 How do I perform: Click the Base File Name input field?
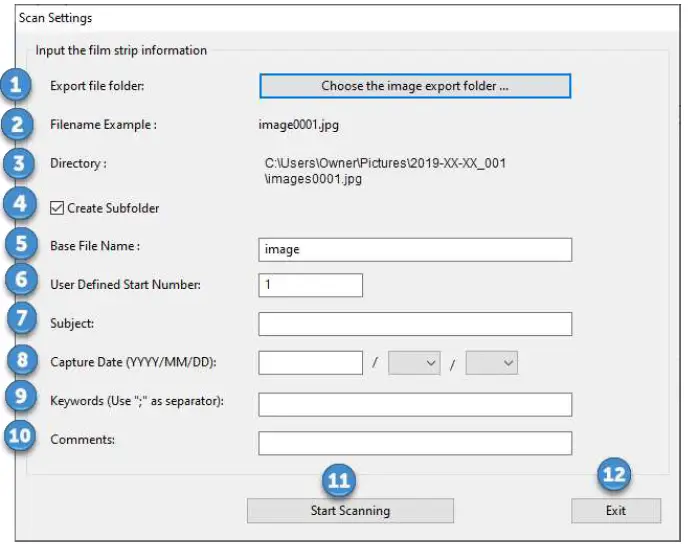(x=415, y=250)
